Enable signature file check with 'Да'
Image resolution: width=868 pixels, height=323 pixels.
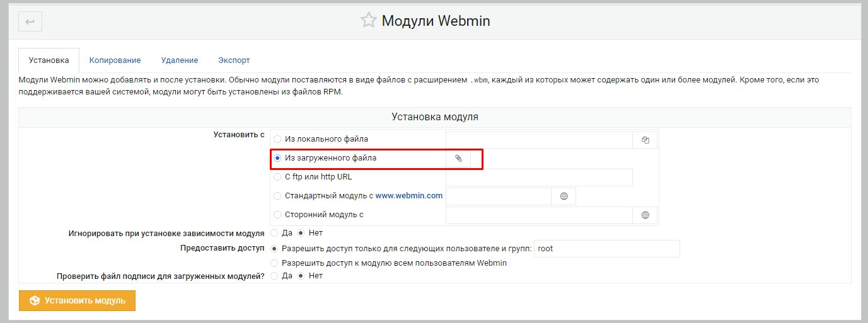coord(274,276)
